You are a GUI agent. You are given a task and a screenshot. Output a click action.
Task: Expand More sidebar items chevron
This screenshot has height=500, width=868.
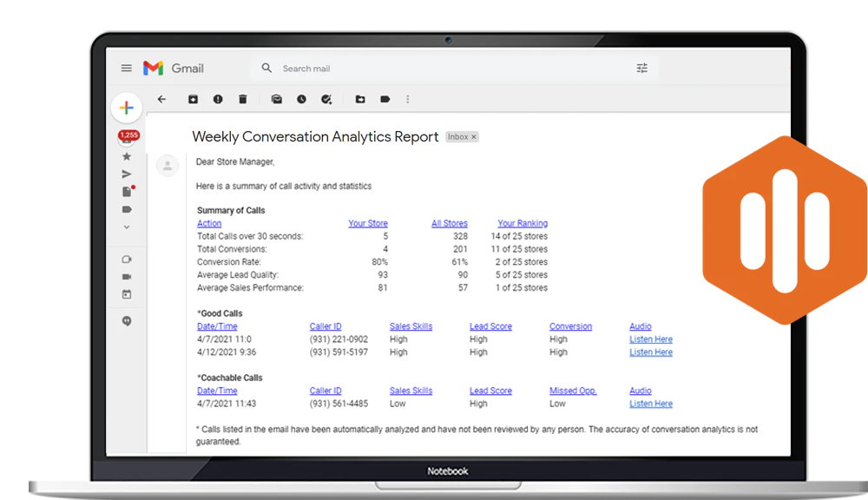pyautogui.click(x=127, y=227)
